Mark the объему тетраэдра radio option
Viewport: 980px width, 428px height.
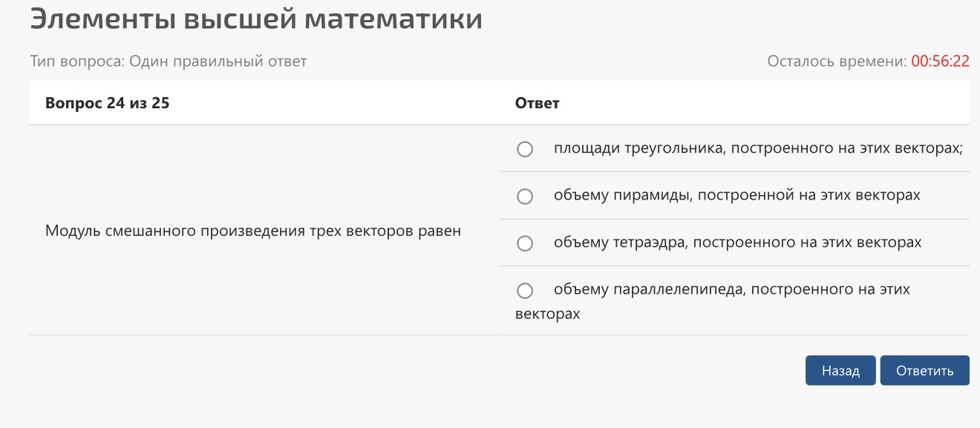click(x=525, y=243)
